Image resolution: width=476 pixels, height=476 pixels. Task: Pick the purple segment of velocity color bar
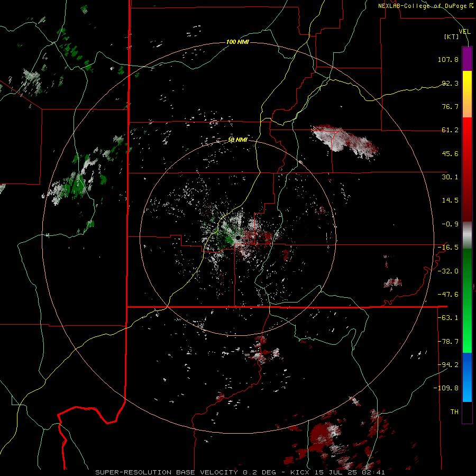(467, 59)
